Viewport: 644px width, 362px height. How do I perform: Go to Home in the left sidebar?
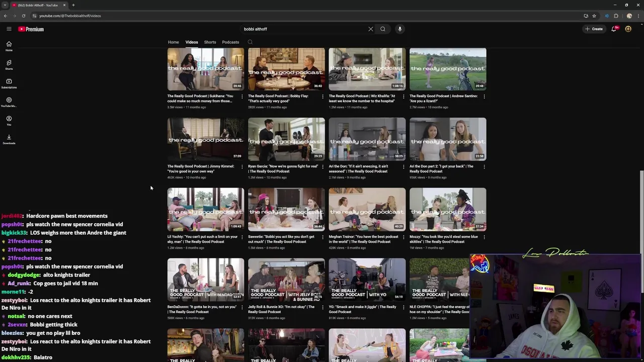(x=9, y=46)
